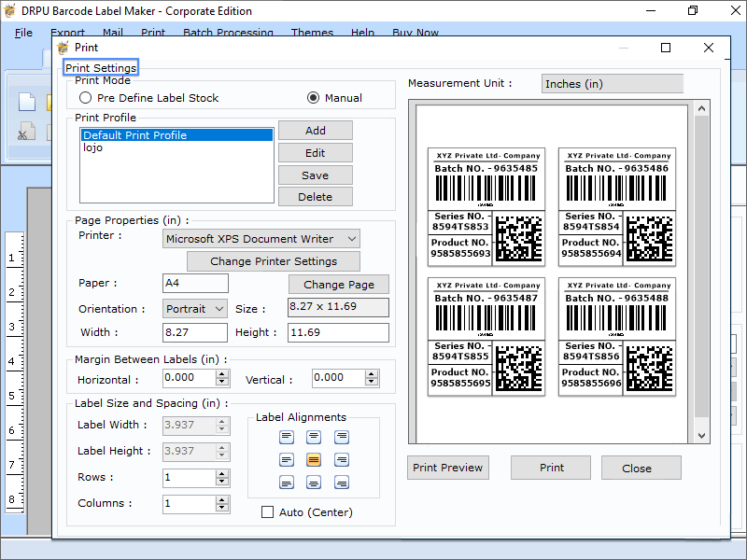Click preview label Batch NO. 9635485
747x560 pixels.
point(486,207)
